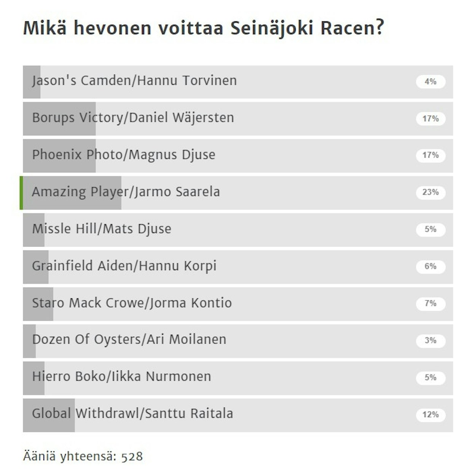Select Global Withdrawl/Santtu Raitala row
This screenshot has width=472, height=476.
tap(238, 415)
